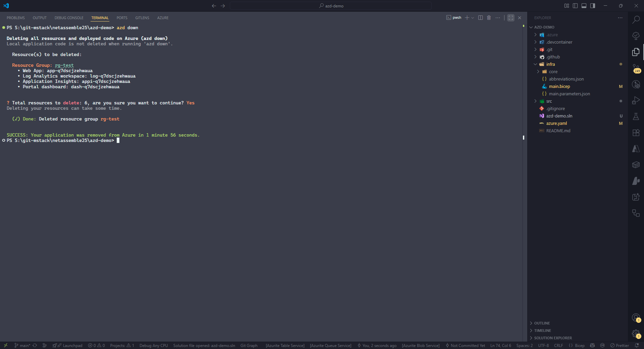This screenshot has width=644, height=349.
Task: Click the rg-test resource group link
Action: coord(64,65)
